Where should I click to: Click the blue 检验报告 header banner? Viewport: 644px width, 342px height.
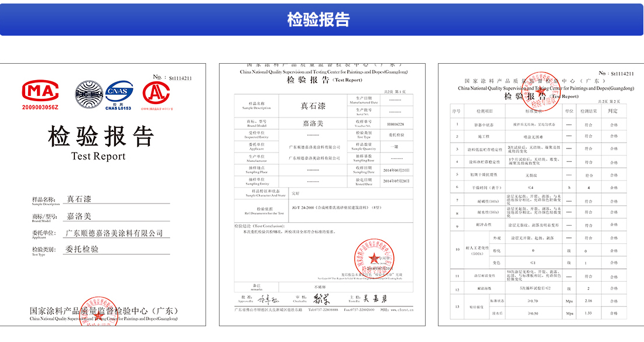coord(322,19)
